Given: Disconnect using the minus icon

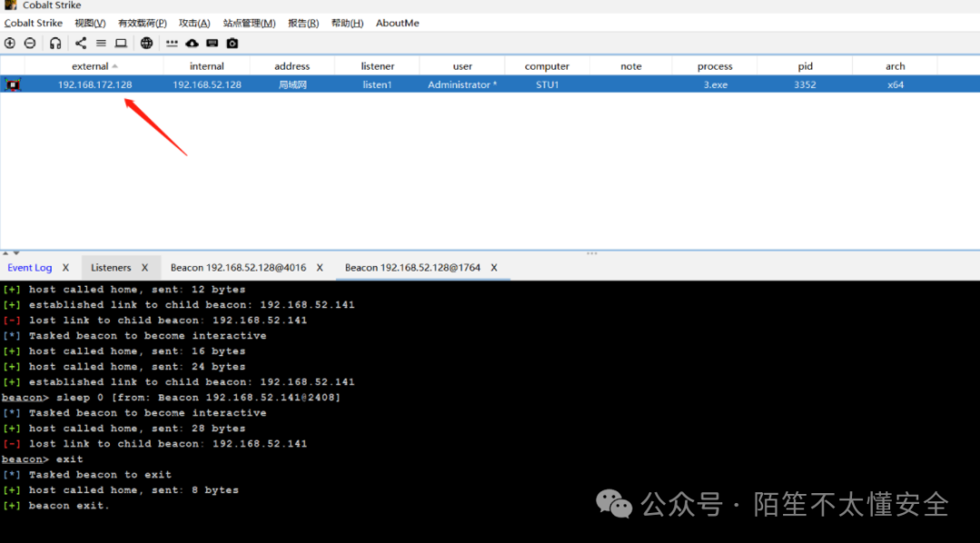Looking at the screenshot, I should click(29, 43).
